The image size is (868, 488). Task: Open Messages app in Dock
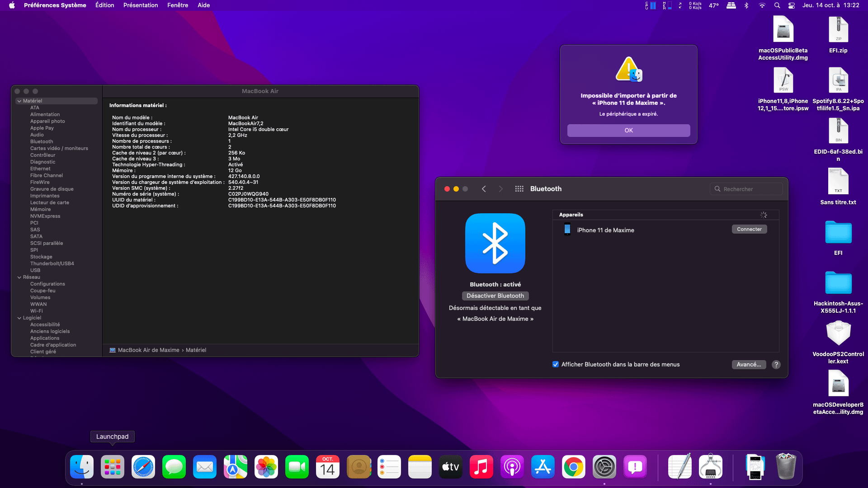(174, 467)
